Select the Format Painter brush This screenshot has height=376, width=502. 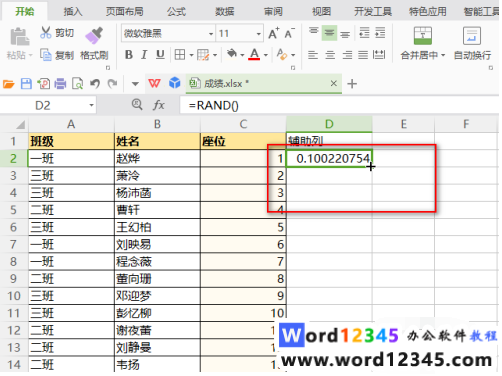[94, 35]
